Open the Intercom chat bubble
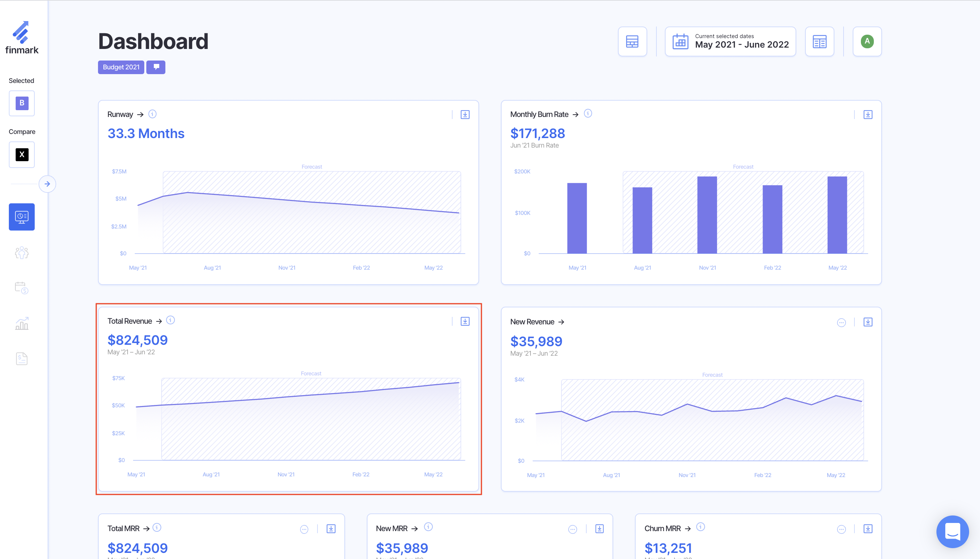980x559 pixels. (x=952, y=531)
